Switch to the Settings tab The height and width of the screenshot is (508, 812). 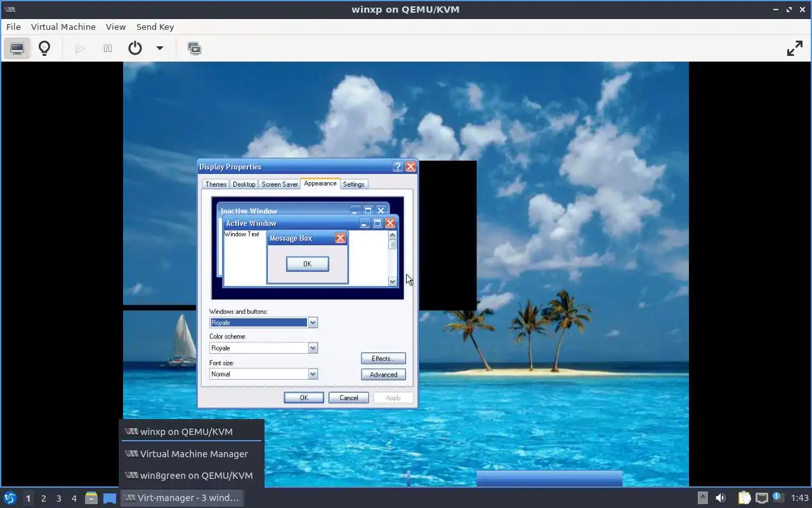pyautogui.click(x=353, y=184)
